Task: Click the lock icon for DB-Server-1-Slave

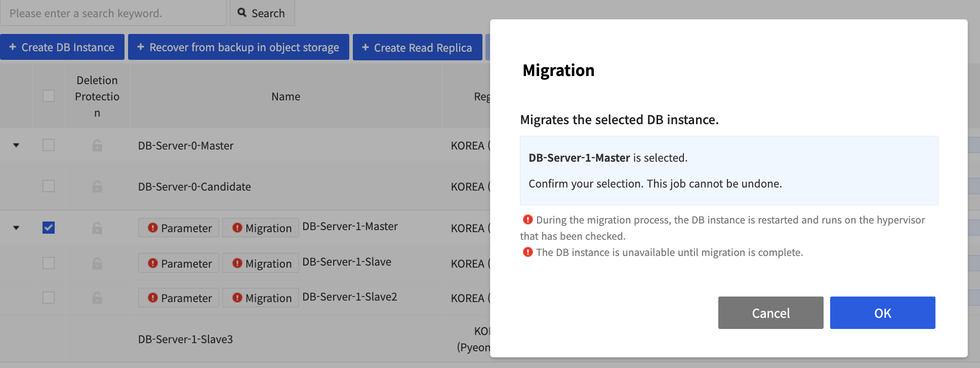Action: pyautogui.click(x=97, y=264)
